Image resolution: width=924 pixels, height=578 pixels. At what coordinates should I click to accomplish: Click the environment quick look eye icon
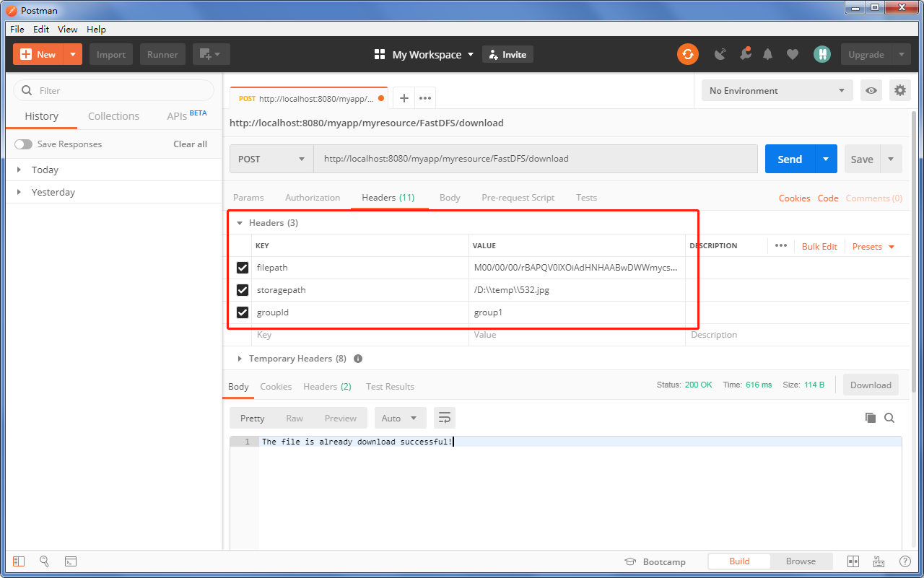coord(871,90)
